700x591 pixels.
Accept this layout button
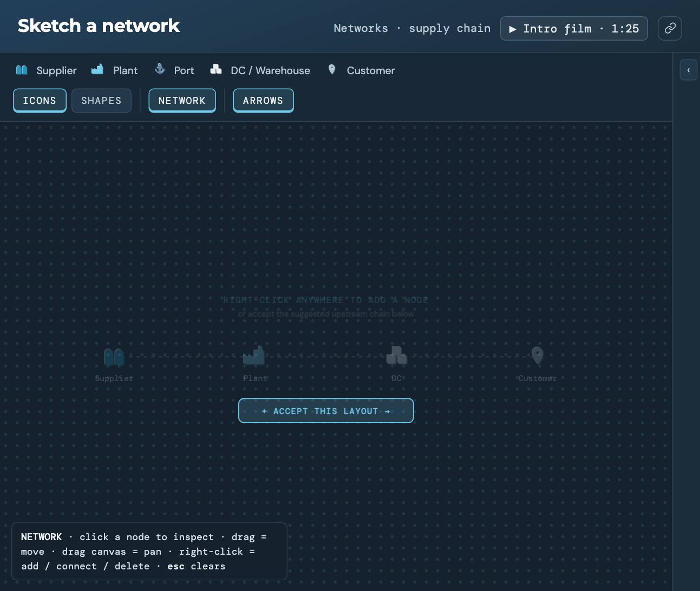click(326, 411)
